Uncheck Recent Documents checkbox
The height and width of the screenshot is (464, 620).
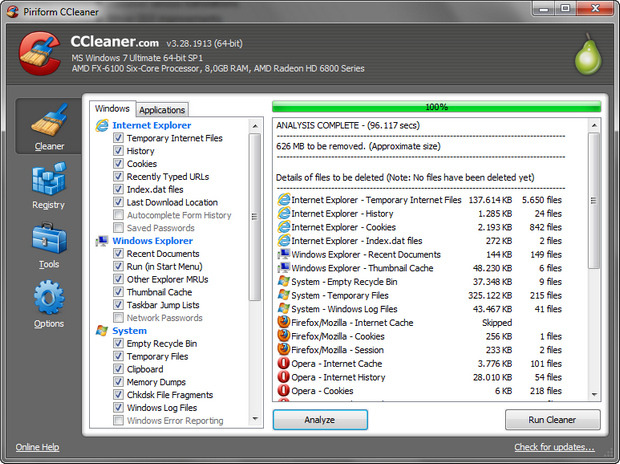(118, 253)
